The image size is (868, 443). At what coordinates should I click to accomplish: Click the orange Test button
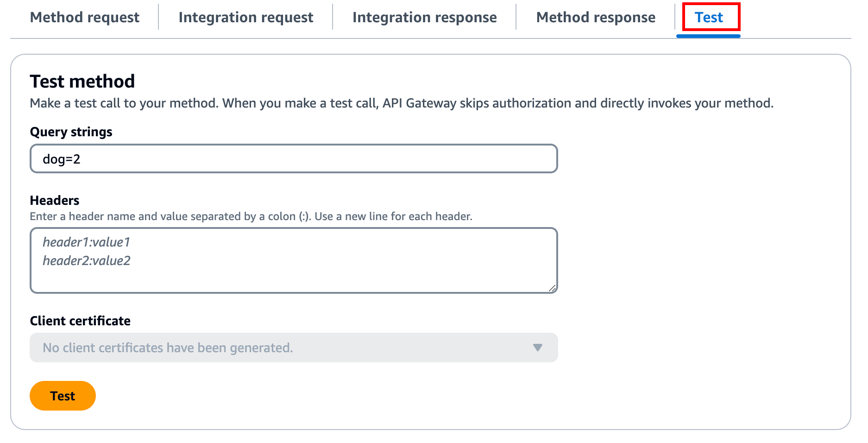[63, 395]
